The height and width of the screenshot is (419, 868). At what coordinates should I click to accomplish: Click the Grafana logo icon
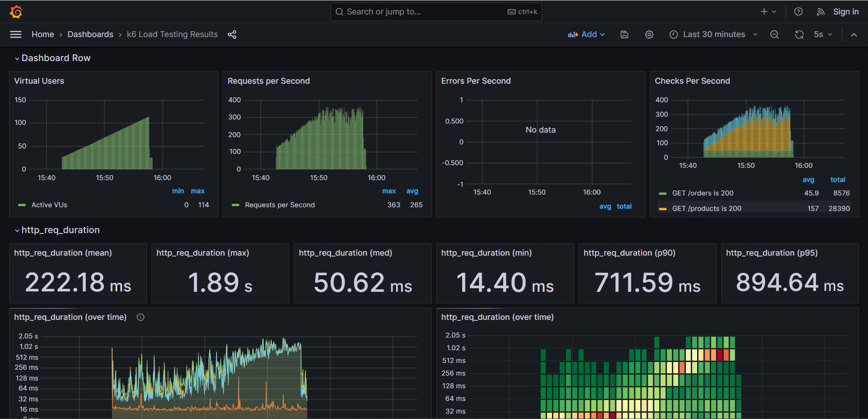pos(16,12)
